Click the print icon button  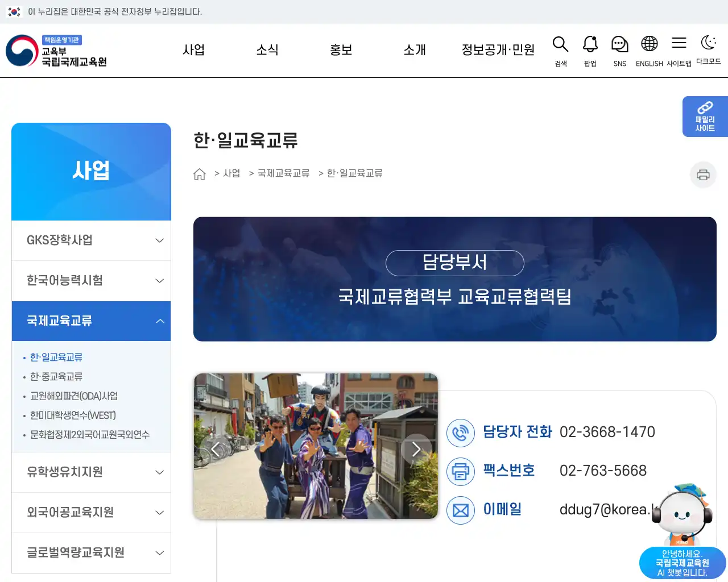[x=703, y=174]
